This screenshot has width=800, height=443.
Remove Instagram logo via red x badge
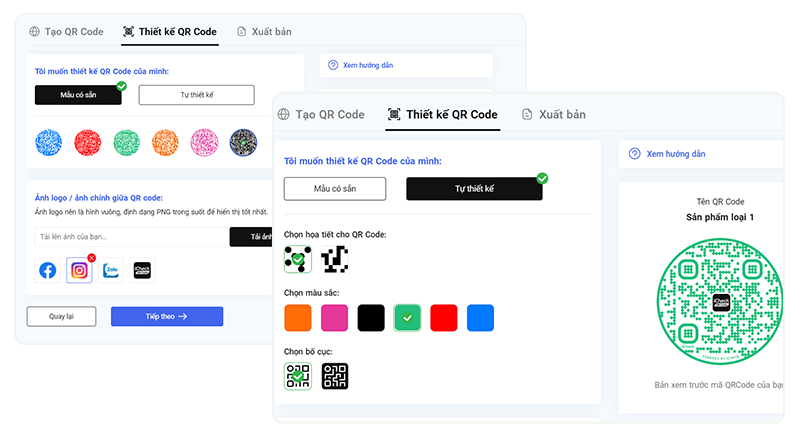(x=91, y=258)
